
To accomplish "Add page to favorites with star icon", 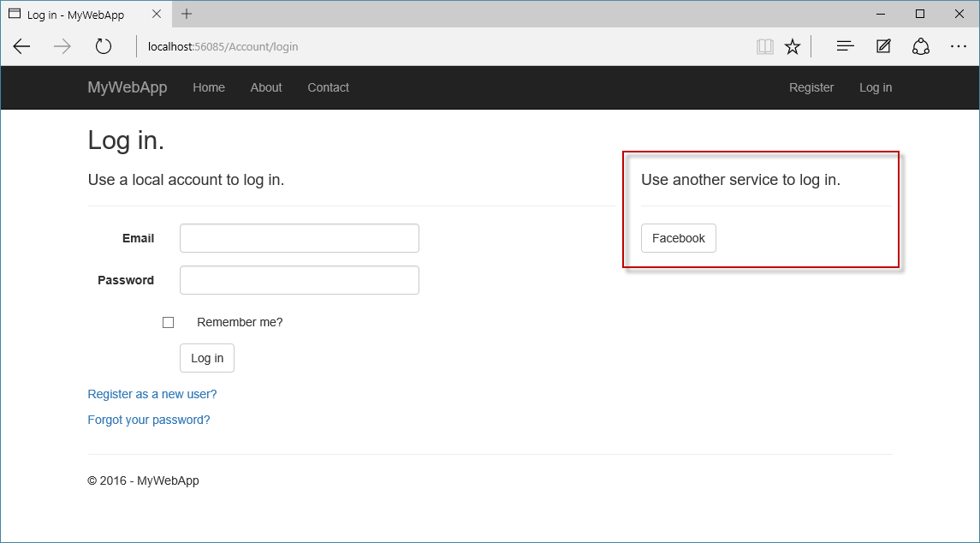I will pyautogui.click(x=793, y=46).
